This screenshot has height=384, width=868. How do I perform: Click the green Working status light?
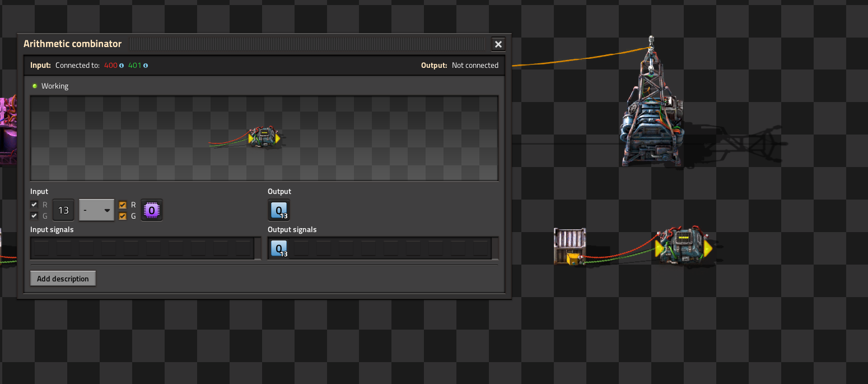(x=35, y=86)
